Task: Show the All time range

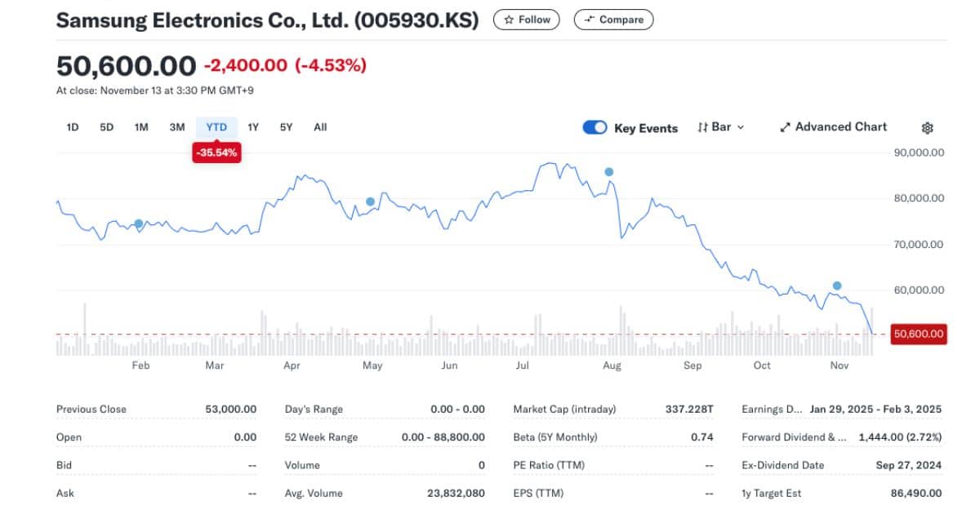Action: [320, 127]
